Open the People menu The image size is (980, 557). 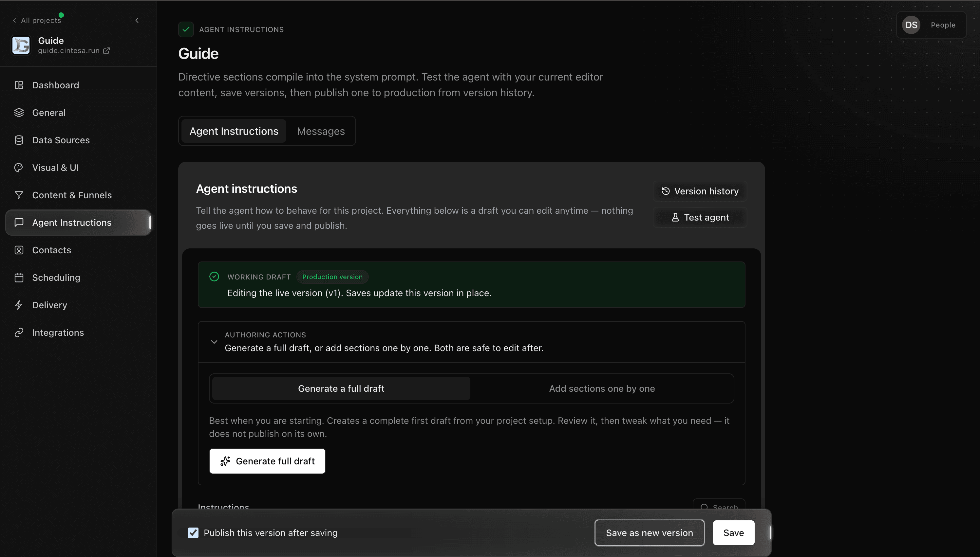[x=931, y=25]
